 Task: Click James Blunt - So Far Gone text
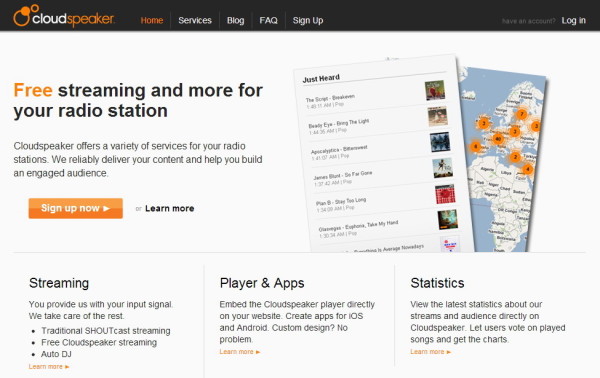click(343, 175)
